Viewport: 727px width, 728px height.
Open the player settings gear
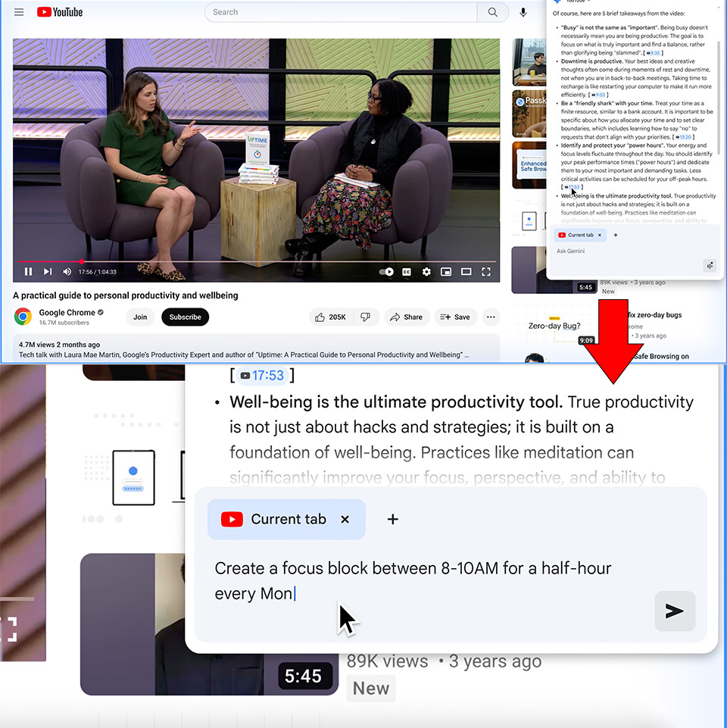coord(426,272)
